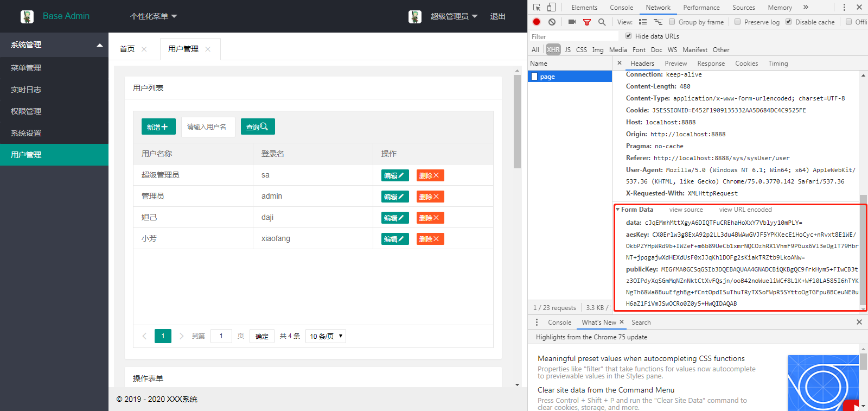Click the capture screenshots camera icon

(572, 22)
